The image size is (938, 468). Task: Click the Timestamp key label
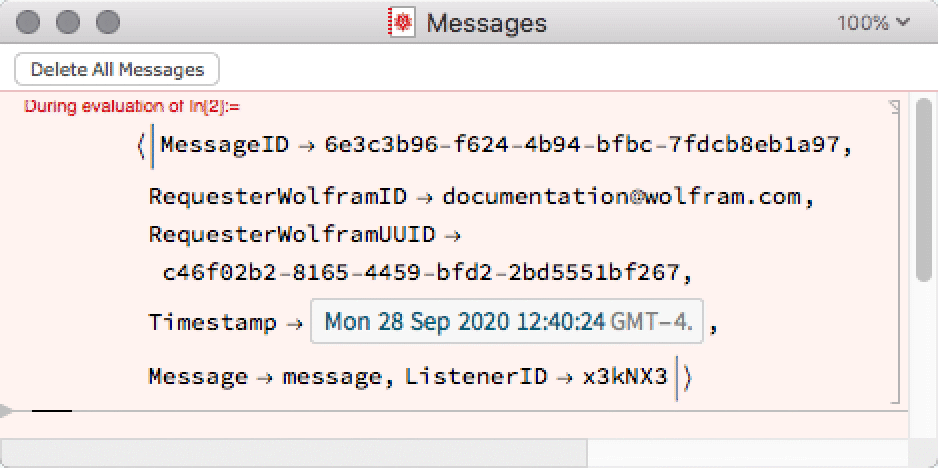tap(212, 323)
